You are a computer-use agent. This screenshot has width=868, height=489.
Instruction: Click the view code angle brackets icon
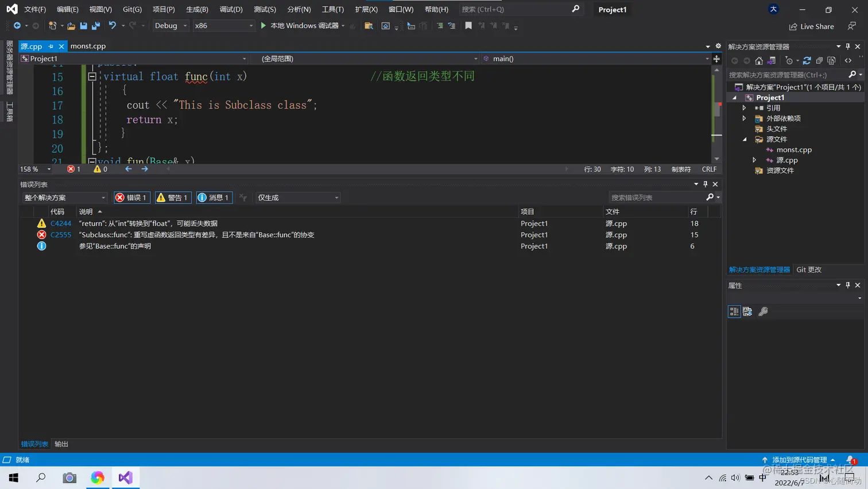(848, 60)
